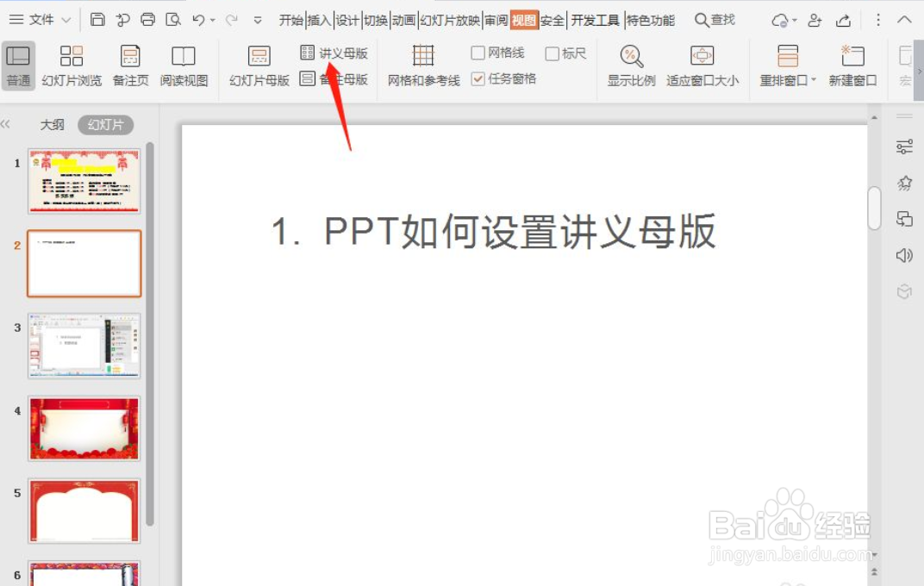This screenshot has width=924, height=586.
Task: Click the collaboration user icon
Action: tap(815, 20)
